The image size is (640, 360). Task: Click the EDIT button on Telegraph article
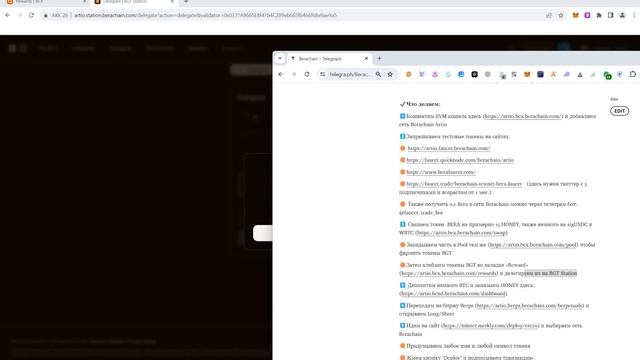tap(620, 111)
